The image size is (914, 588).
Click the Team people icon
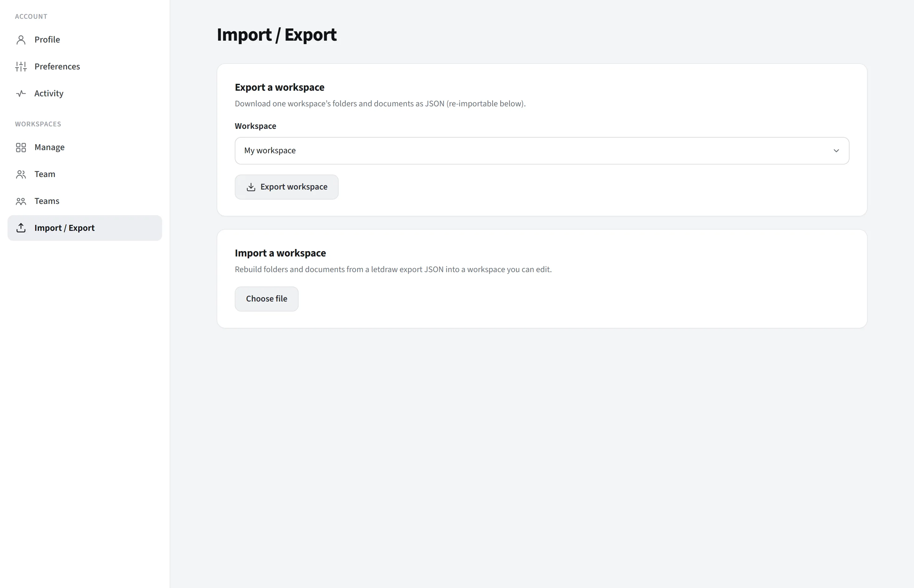[21, 174]
